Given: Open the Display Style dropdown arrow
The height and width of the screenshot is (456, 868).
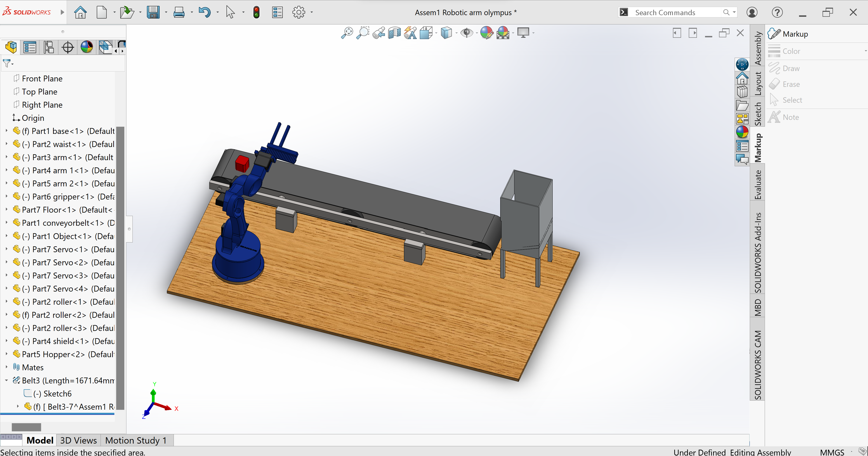Looking at the screenshot, I should (456, 33).
